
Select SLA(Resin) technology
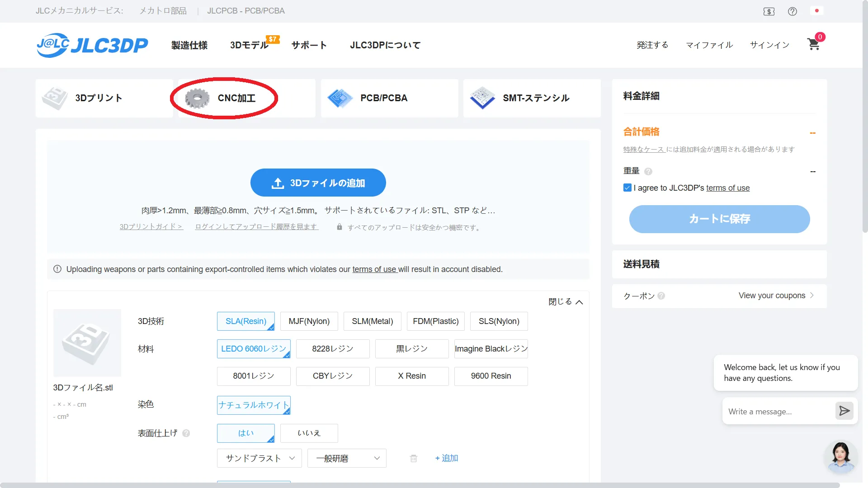pos(246,321)
